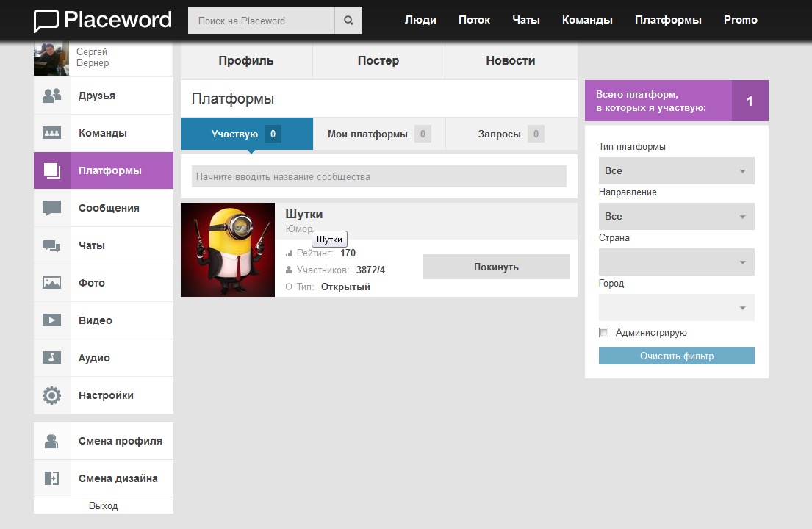The image size is (812, 529).
Task: Click the Участников person icon
Action: [289, 270]
